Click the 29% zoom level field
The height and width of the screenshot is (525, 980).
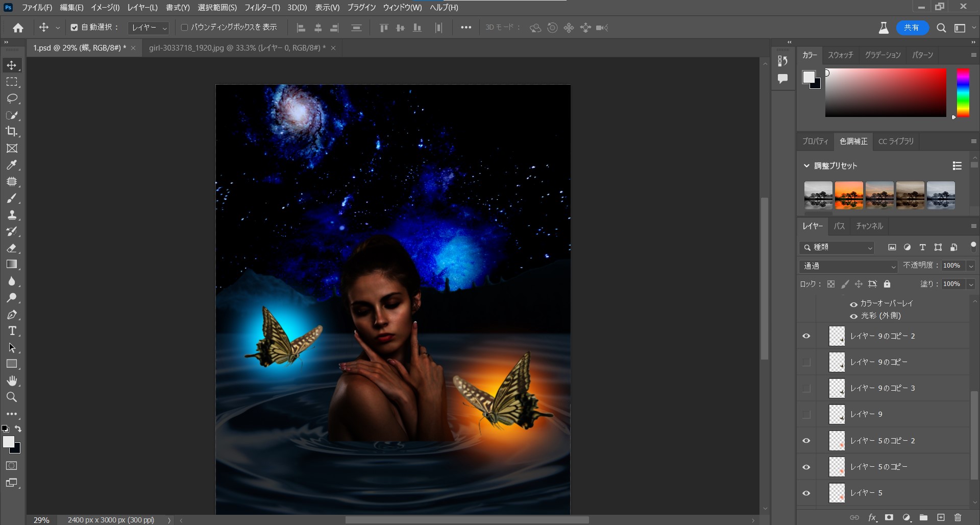tap(41, 520)
